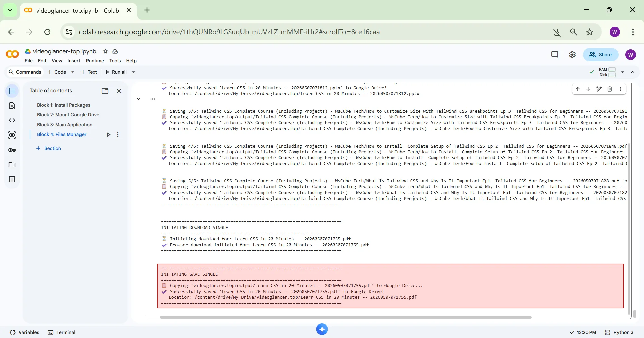Collapse the cell output chevron
Screen dimensions: 644x338
pos(139,99)
